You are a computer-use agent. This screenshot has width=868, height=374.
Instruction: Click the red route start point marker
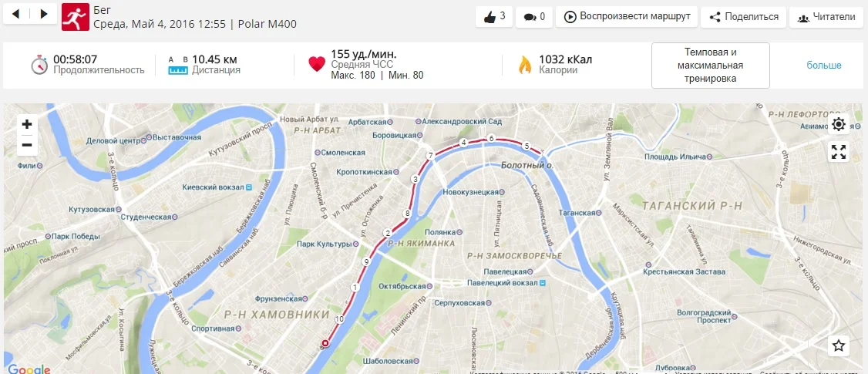click(325, 343)
